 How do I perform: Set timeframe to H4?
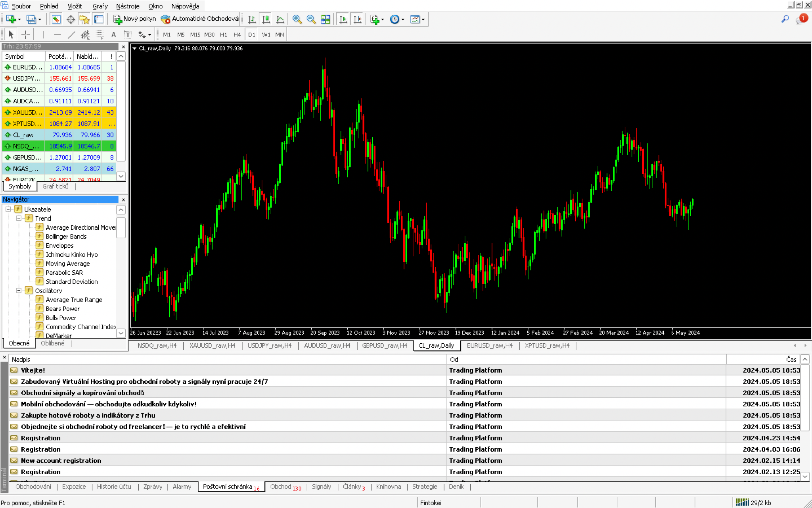pos(237,35)
